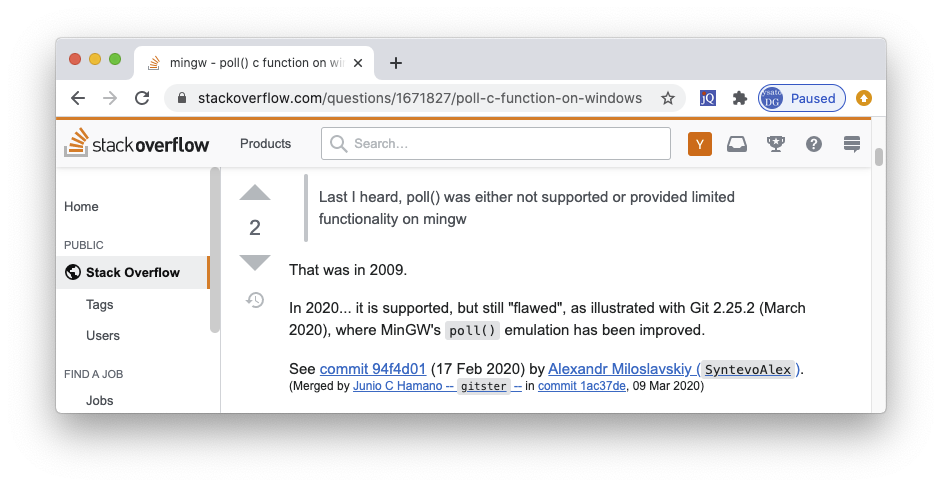Show the answer's activity history icon

point(255,299)
